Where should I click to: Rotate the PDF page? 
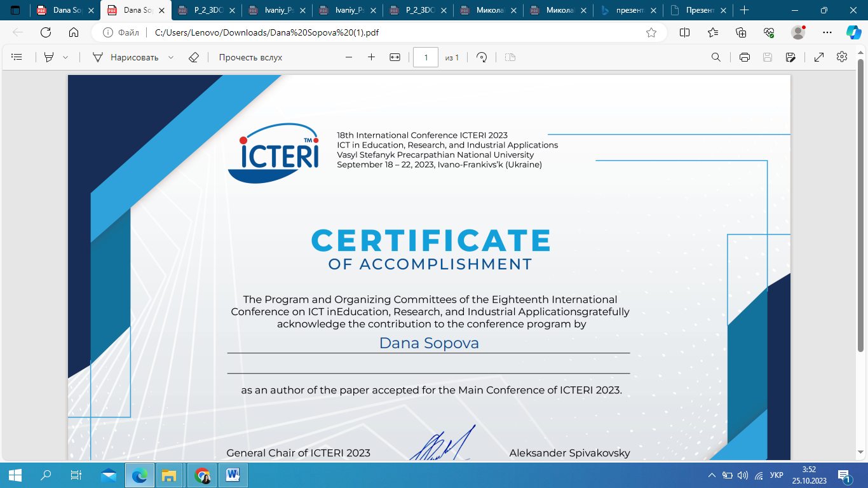(482, 57)
